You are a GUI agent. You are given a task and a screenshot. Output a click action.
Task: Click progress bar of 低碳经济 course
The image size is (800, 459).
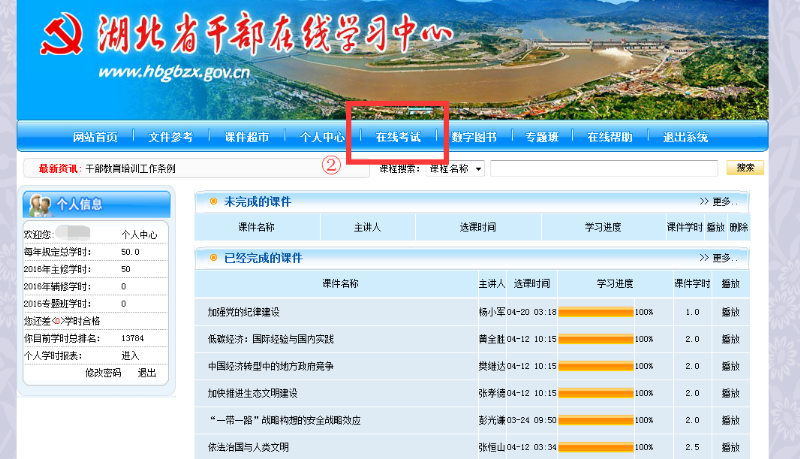(595, 339)
